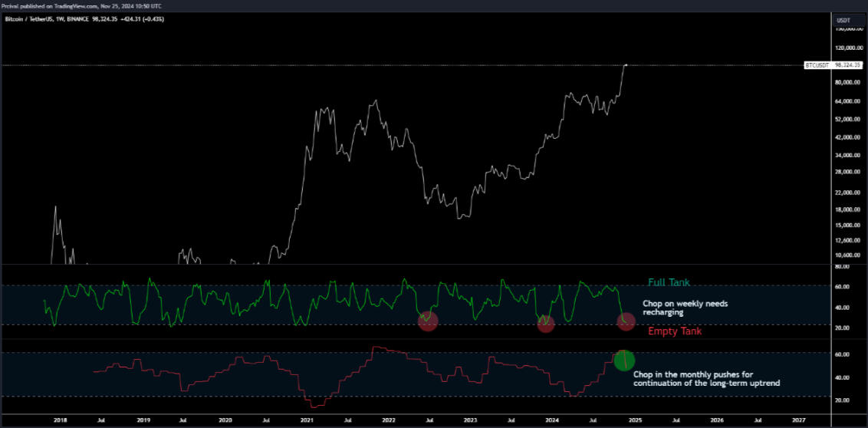Click the 2018 label on the time axis
868x428 pixels.
[x=60, y=420]
